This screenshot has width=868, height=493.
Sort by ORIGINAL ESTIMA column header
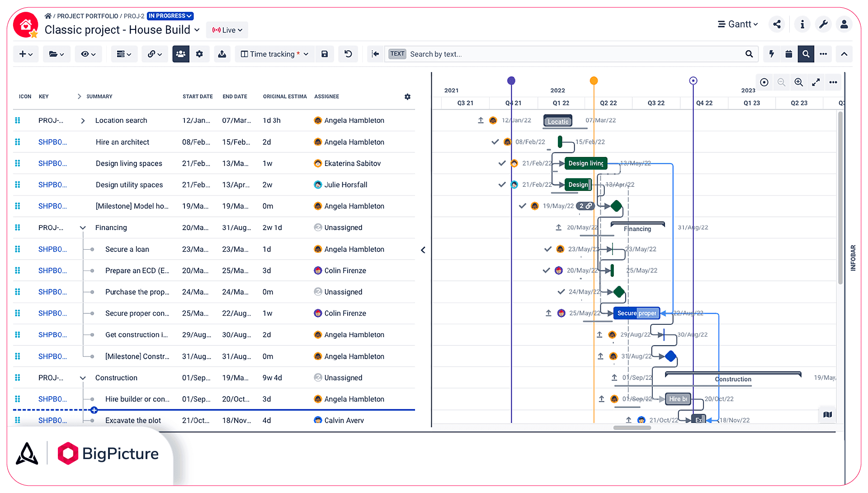[285, 96]
